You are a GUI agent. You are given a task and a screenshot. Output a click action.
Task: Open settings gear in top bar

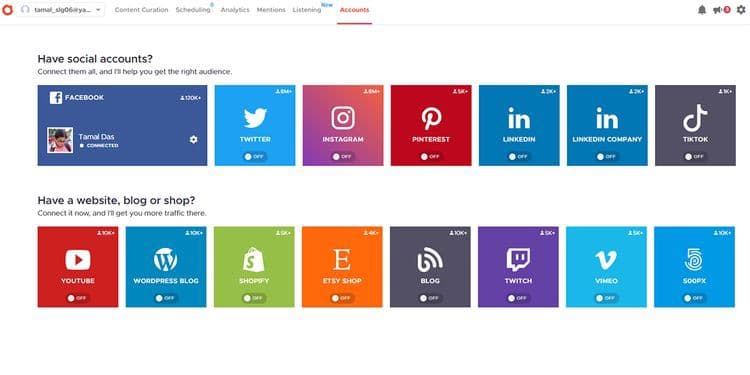pyautogui.click(x=741, y=10)
